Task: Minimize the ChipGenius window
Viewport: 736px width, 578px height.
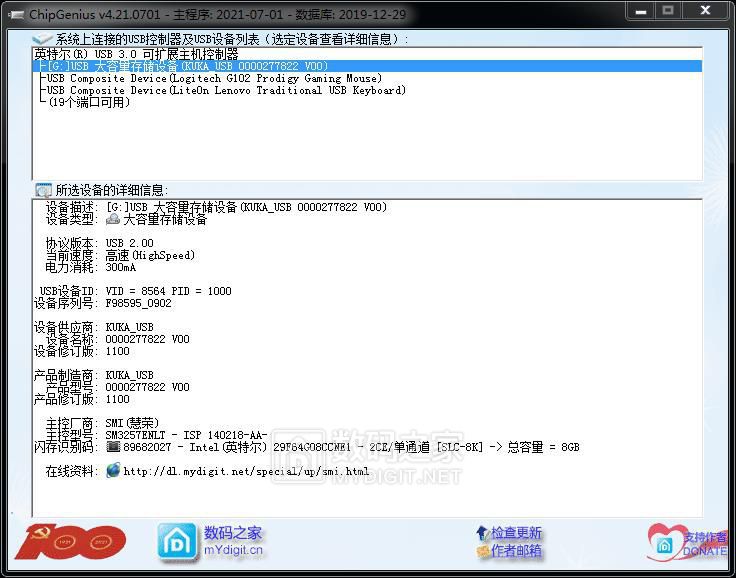Action: pos(641,11)
